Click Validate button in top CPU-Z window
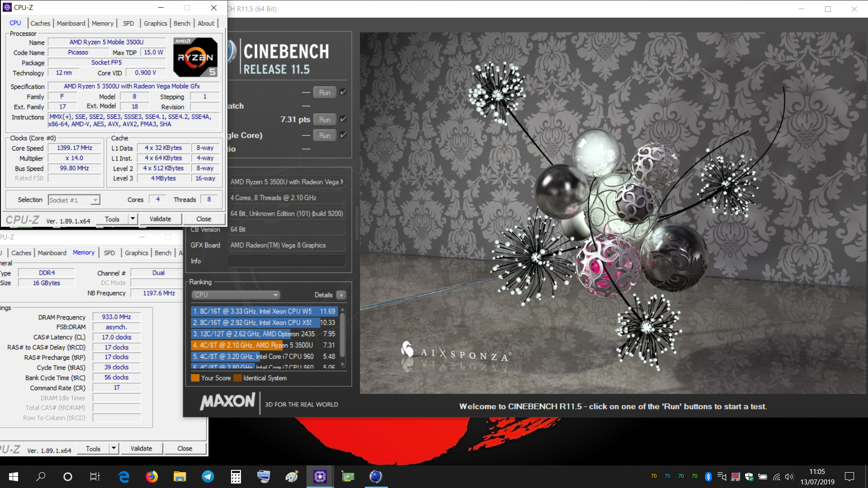 [160, 219]
